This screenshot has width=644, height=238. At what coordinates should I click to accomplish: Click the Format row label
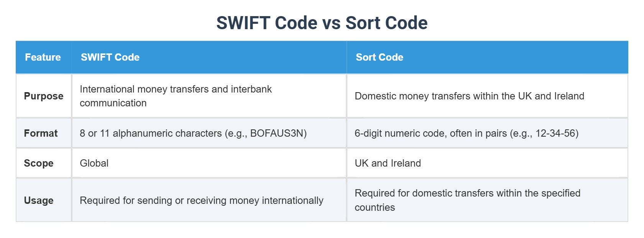pyautogui.click(x=41, y=133)
